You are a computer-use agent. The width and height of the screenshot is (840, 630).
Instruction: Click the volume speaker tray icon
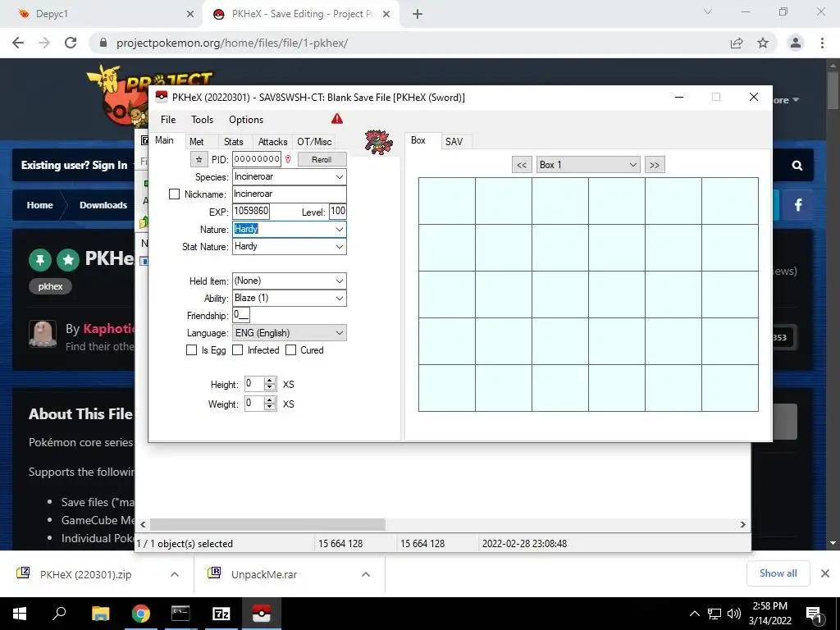pyautogui.click(x=734, y=614)
